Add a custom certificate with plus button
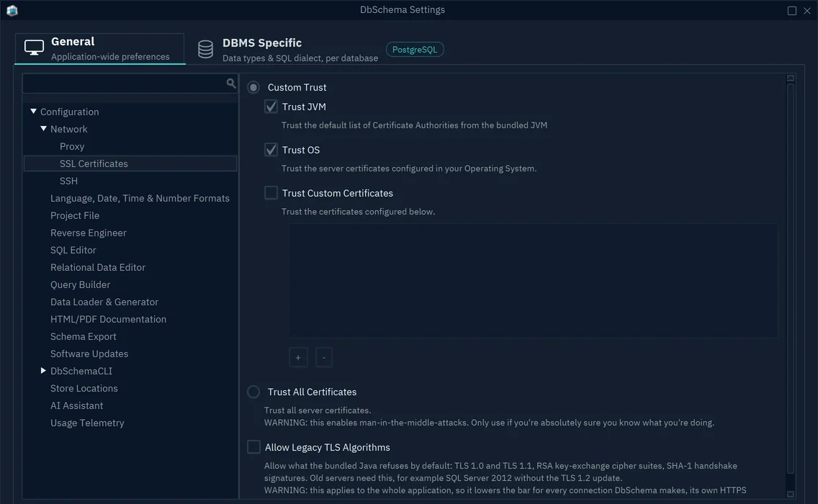Image resolution: width=818 pixels, height=504 pixels. [x=298, y=358]
